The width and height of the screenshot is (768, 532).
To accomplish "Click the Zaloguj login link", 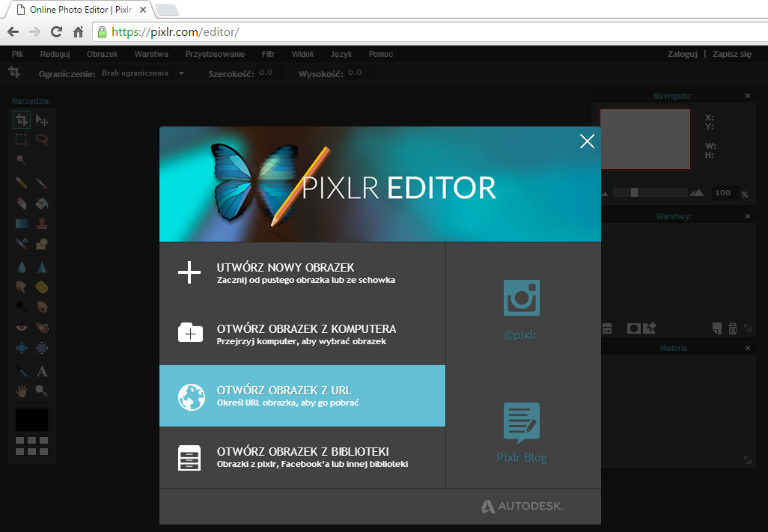I will pos(682,54).
